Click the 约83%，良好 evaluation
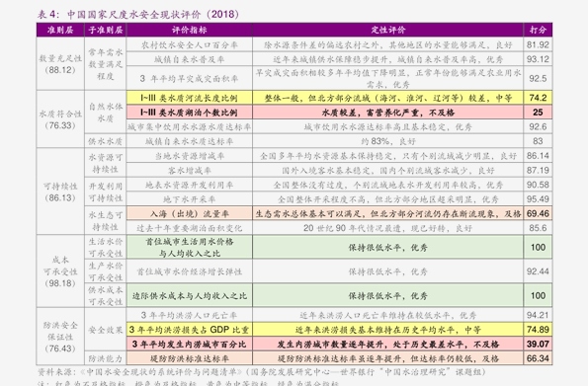The height and width of the screenshot is (386, 588). click(387, 141)
